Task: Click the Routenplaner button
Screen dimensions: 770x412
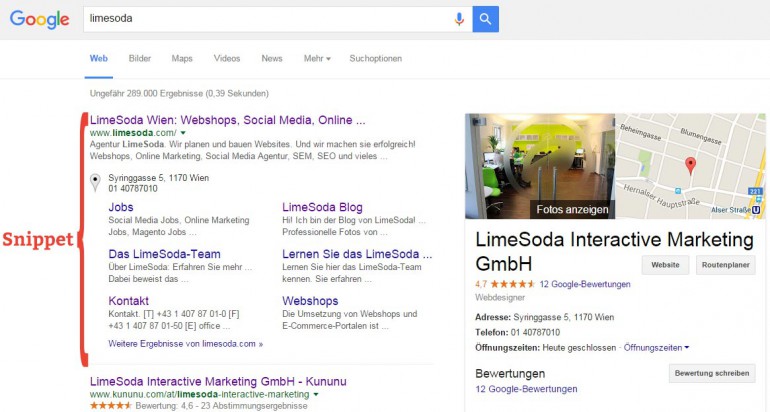Action: click(725, 265)
